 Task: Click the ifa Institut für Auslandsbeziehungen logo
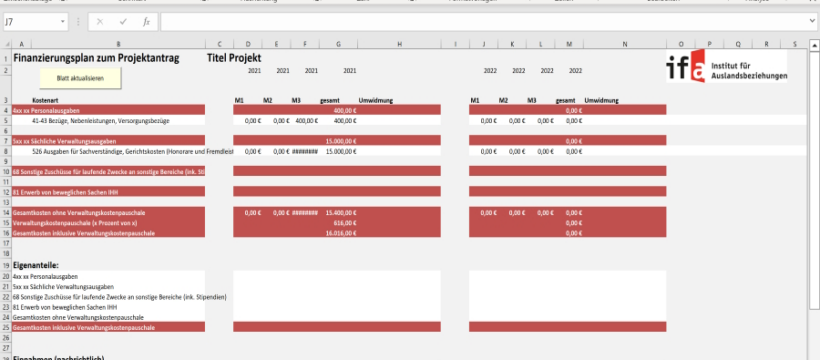tap(726, 66)
